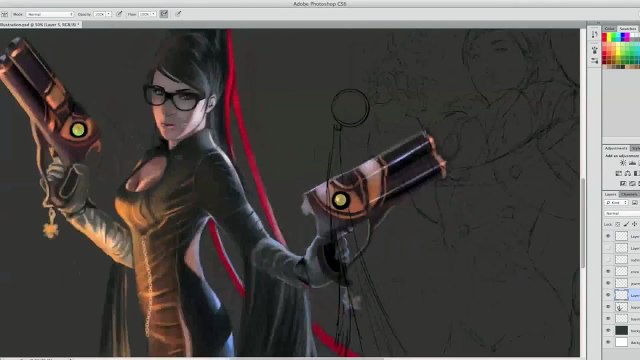Show the third hidden layer in Layers panel
The image size is (640, 360).
[x=608, y=260]
